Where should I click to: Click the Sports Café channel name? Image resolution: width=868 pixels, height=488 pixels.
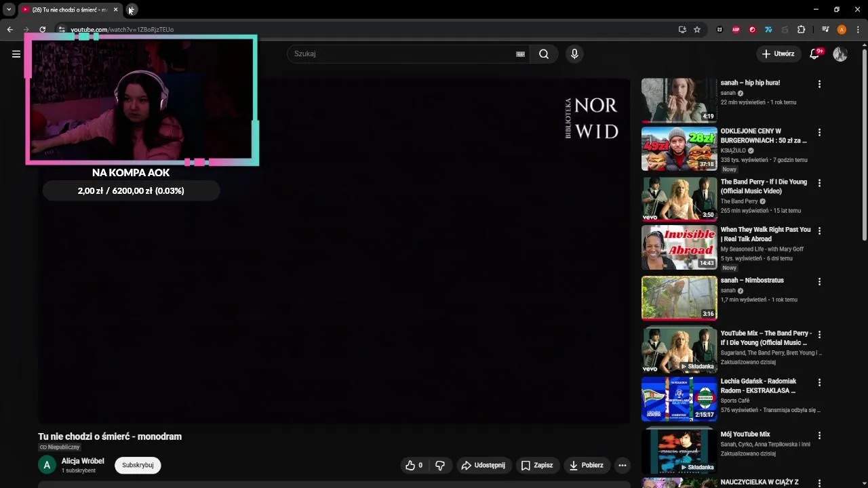735,401
